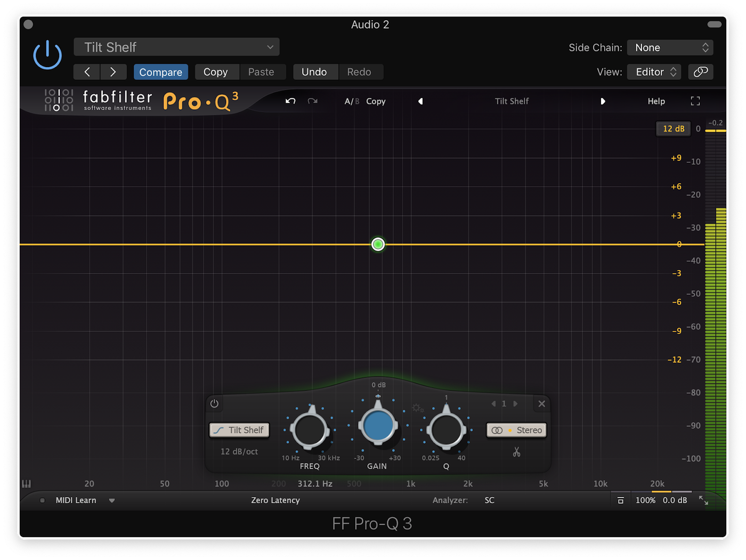Image resolution: width=746 pixels, height=560 pixels.
Task: Click the link chain icon button
Action: pyautogui.click(x=701, y=72)
